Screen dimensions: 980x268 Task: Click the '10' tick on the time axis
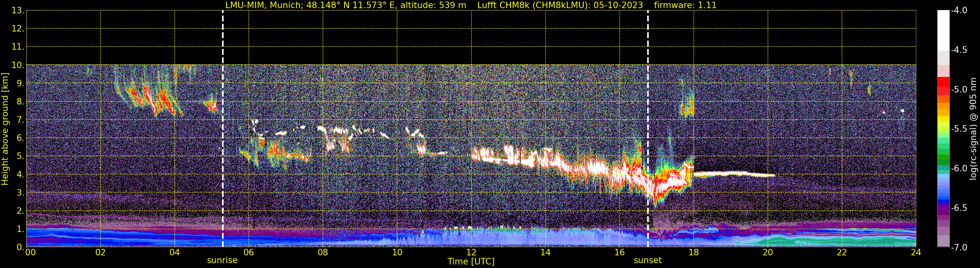[x=397, y=252]
